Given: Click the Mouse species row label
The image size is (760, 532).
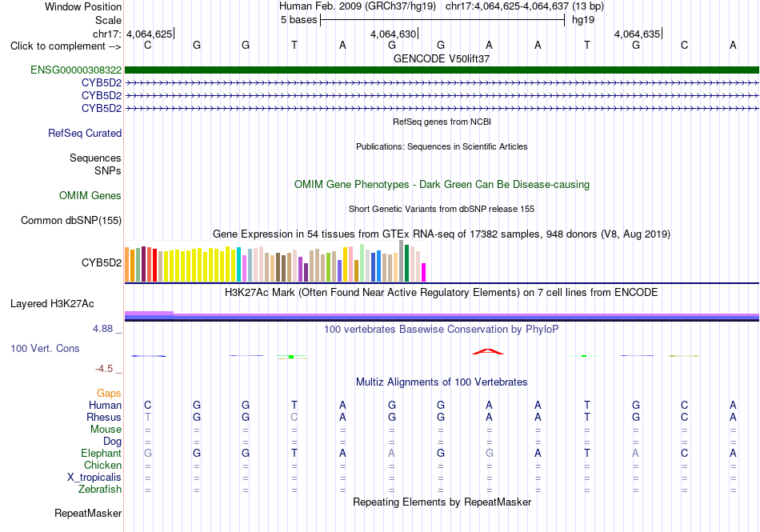Looking at the screenshot, I should (x=106, y=430).
